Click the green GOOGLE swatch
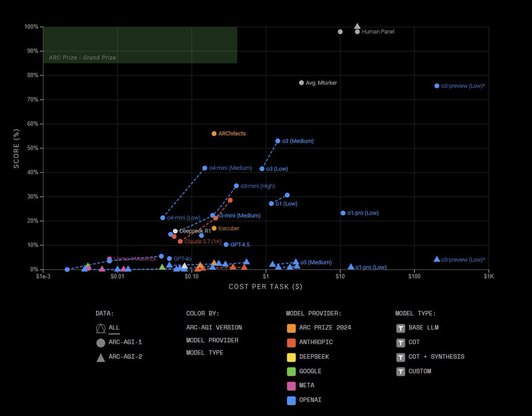This screenshot has width=532, height=416. tap(291, 371)
